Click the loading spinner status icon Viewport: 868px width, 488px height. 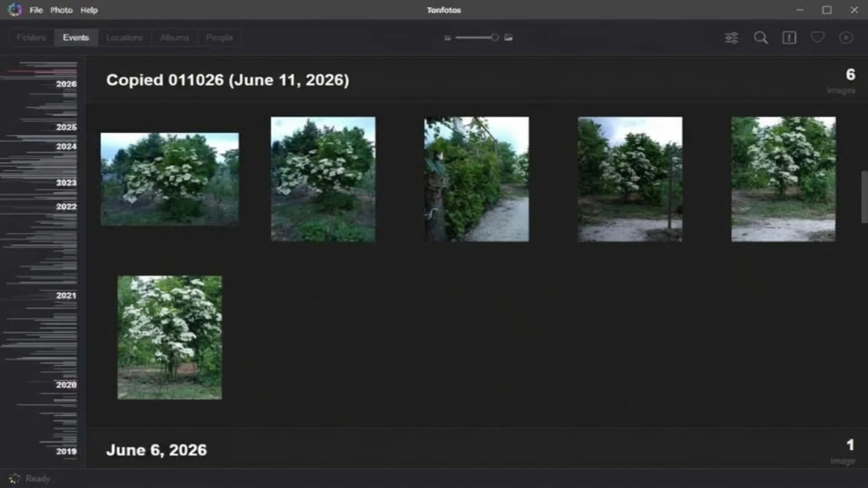click(14, 479)
